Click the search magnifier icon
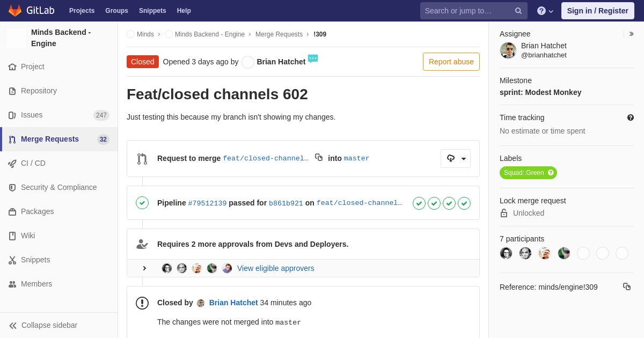644x338 pixels. (x=518, y=11)
